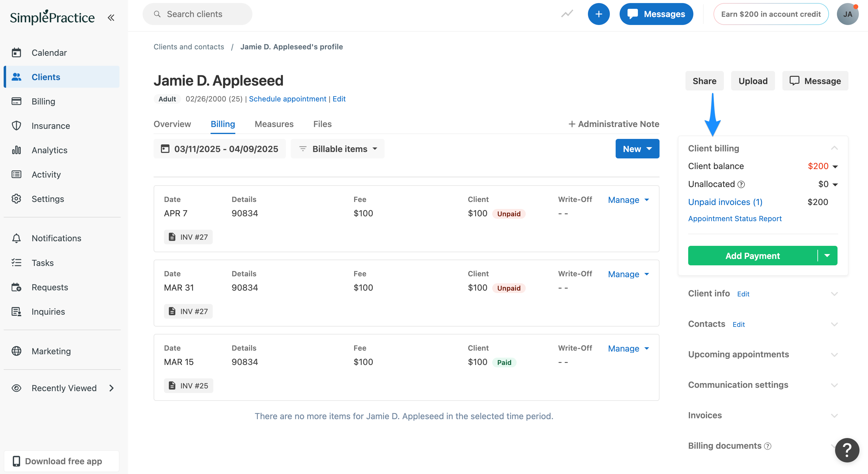868x474 pixels.
Task: Click the analytics trend line icon
Action: 567,14
